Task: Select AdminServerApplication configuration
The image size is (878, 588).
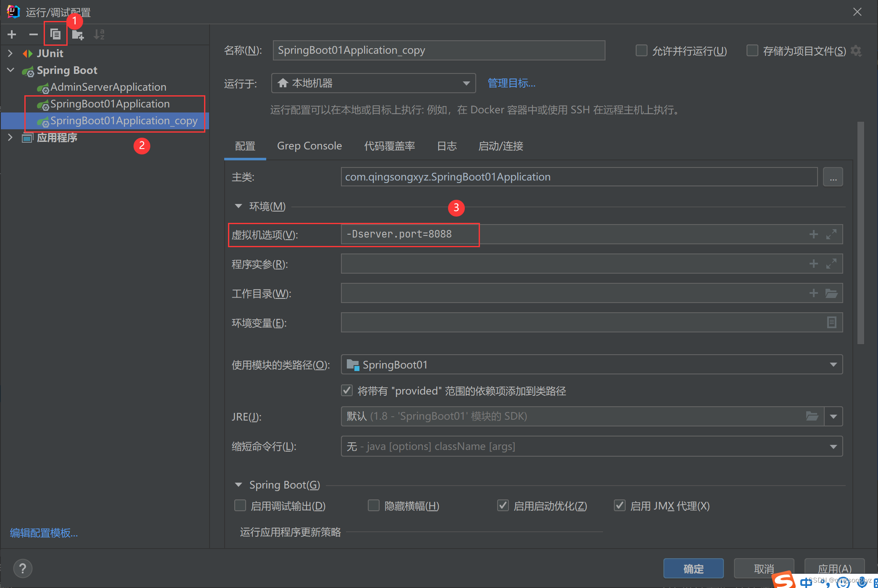Action: 108,87
